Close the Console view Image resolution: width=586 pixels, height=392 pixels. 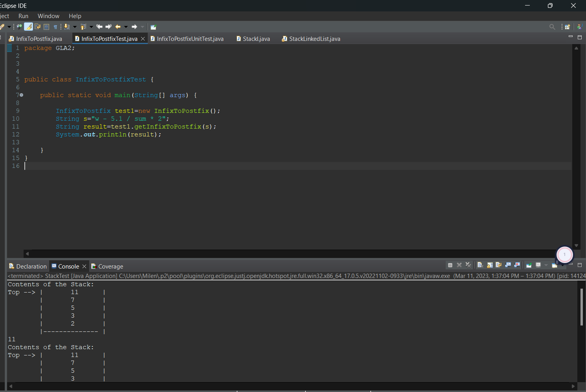pos(84,266)
